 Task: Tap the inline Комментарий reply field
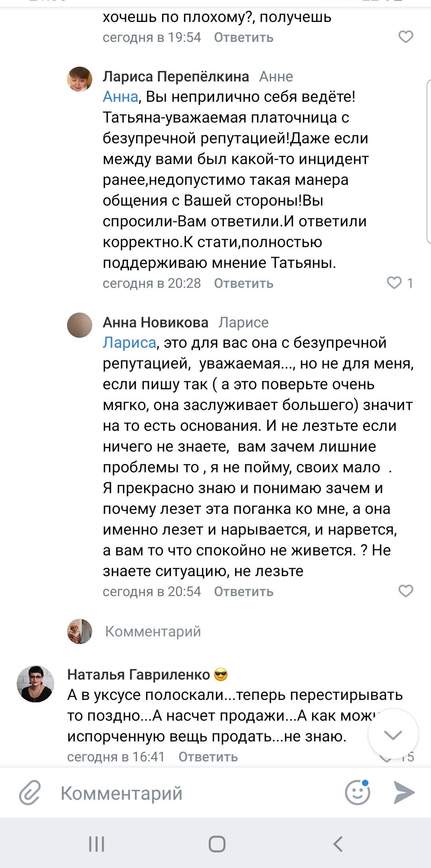(153, 632)
